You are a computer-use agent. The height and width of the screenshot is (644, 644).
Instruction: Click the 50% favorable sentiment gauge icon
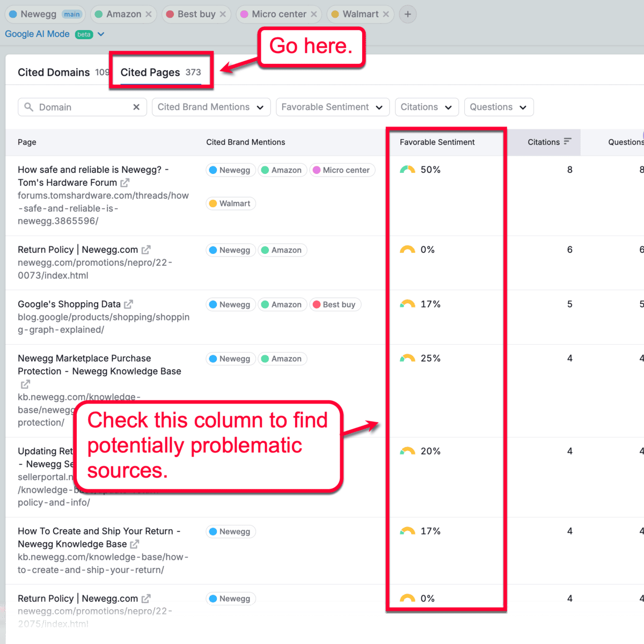[407, 169]
